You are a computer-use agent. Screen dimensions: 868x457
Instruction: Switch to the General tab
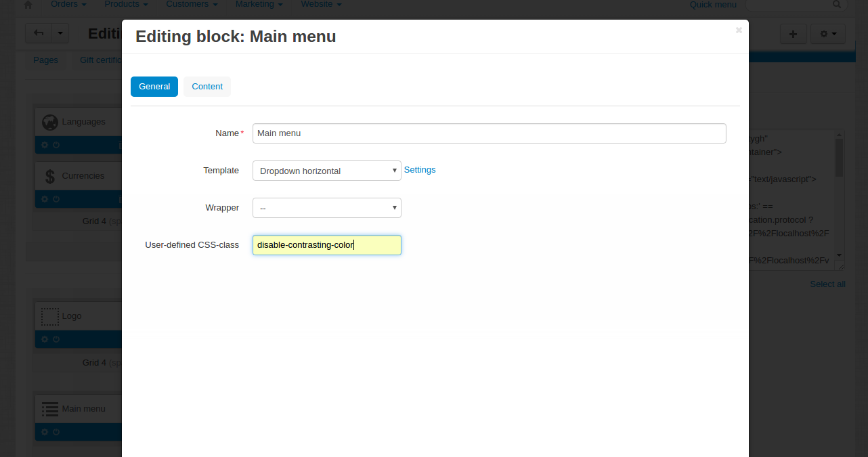click(x=154, y=87)
